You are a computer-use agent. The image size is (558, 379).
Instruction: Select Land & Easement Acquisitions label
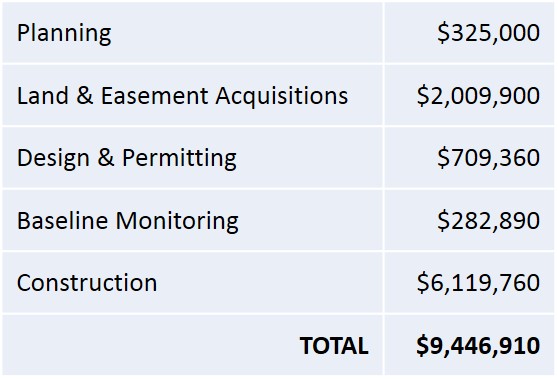coord(183,96)
